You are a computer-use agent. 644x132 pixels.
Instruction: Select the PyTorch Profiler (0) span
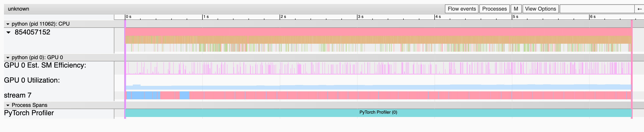(x=378, y=113)
